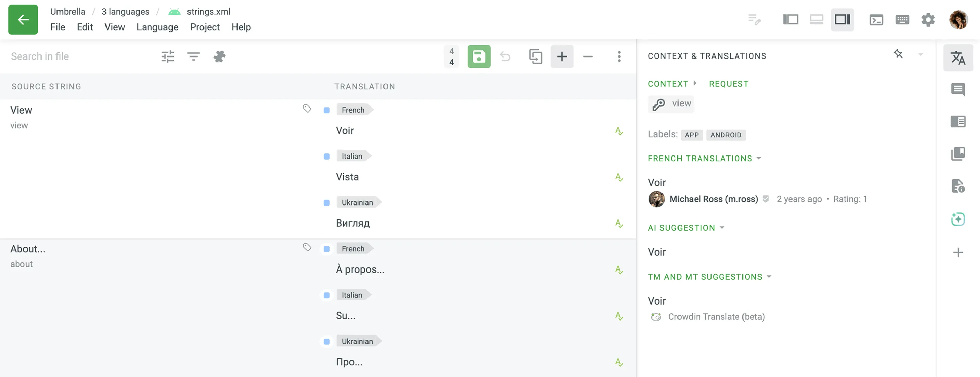The height and width of the screenshot is (377, 980).
Task: Click the Copy Source icon in the toolbar
Action: 536,56
